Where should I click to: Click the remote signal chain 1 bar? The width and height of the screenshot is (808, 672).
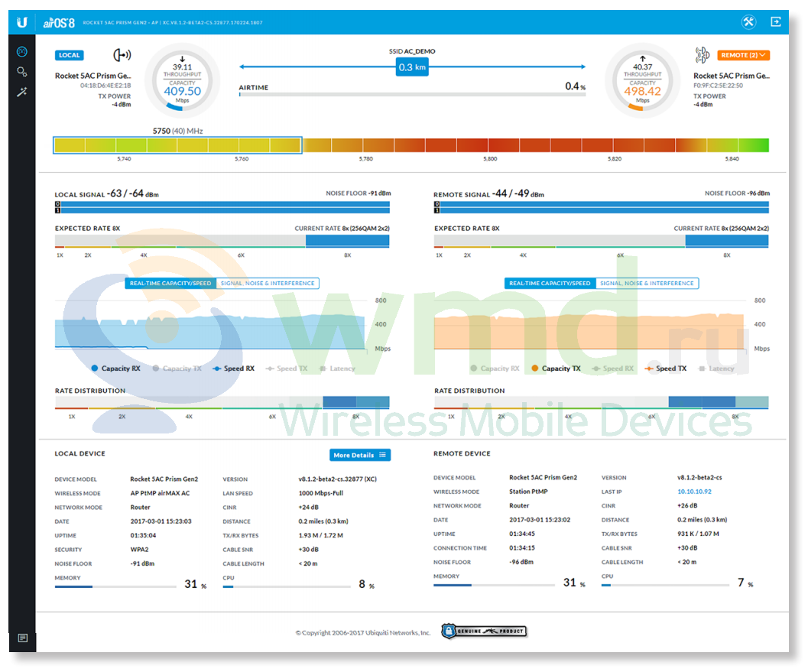(602, 210)
